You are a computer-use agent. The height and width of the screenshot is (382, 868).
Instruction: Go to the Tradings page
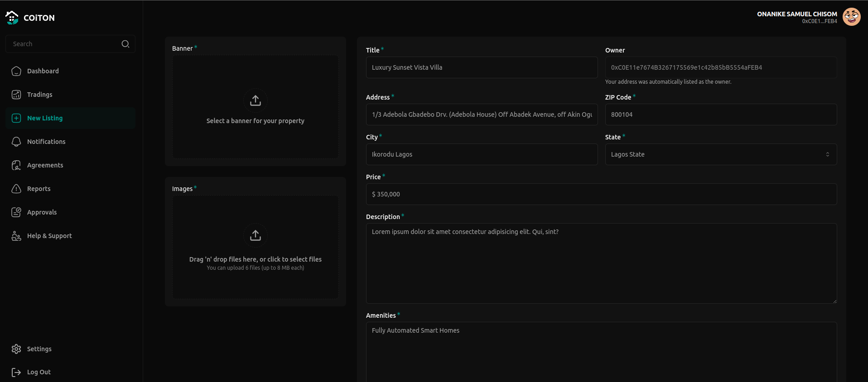(40, 95)
